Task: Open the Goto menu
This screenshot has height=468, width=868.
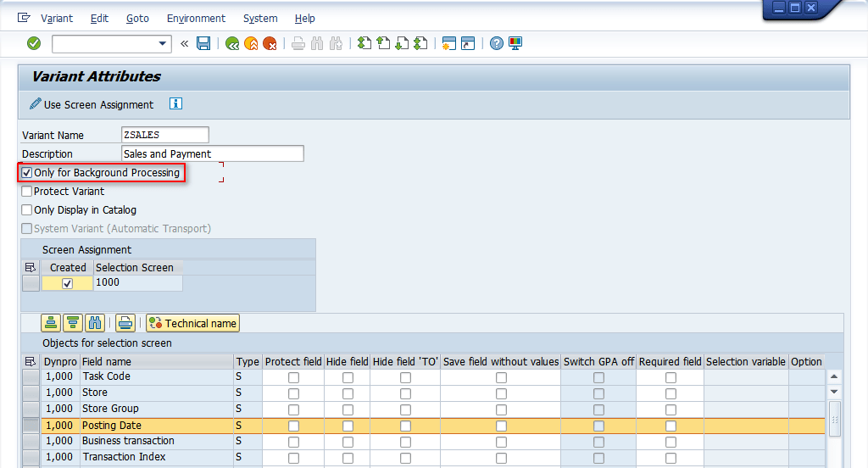Action: point(137,18)
